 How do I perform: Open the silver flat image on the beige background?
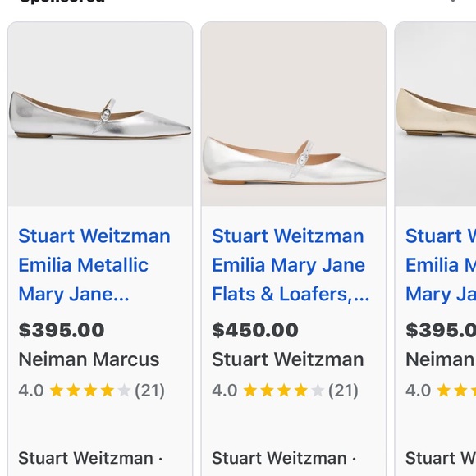tap(294, 114)
